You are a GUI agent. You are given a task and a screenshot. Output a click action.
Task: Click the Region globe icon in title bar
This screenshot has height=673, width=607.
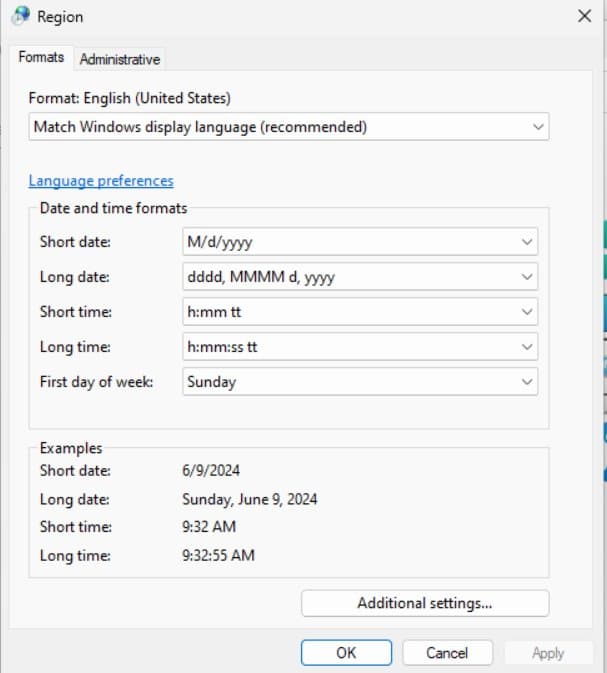pyautogui.click(x=21, y=16)
